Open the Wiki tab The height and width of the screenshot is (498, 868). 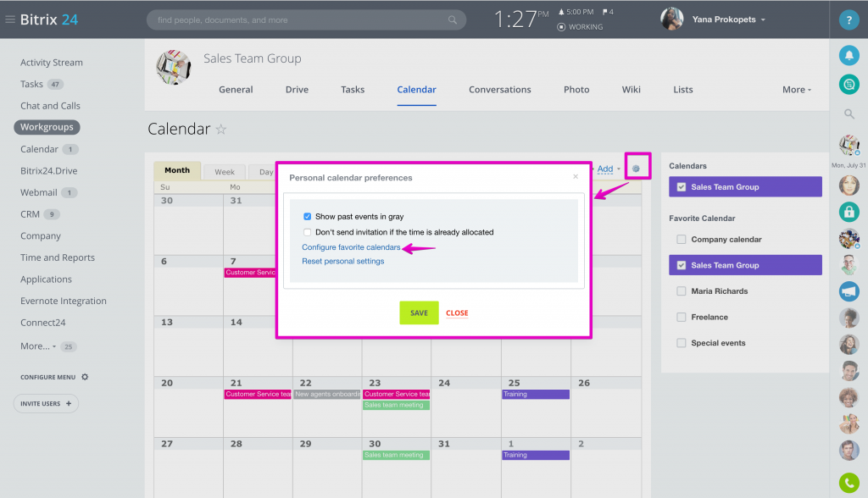631,90
